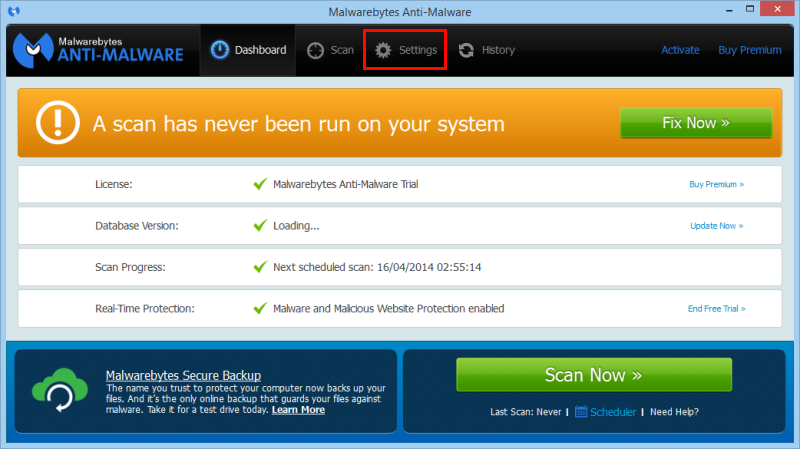Click the next scheduled scan date text
The image size is (800, 449).
pyautogui.click(x=377, y=267)
